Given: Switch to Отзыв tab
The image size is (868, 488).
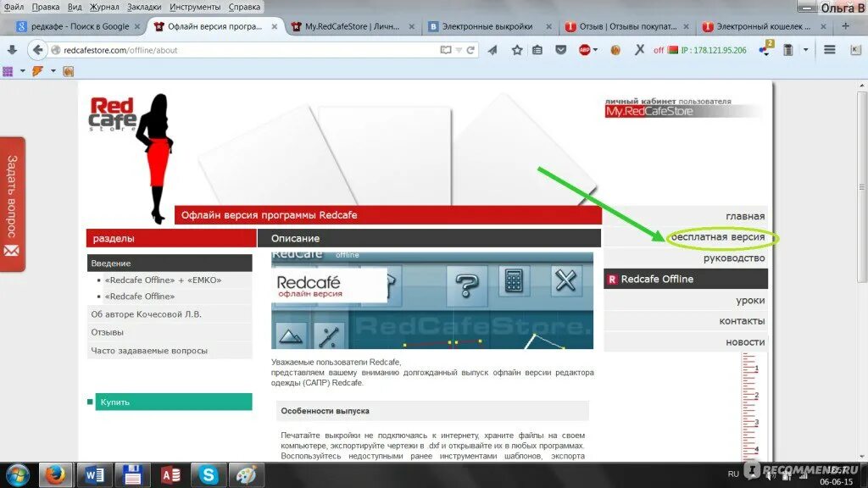Looking at the screenshot, I should pos(627,26).
